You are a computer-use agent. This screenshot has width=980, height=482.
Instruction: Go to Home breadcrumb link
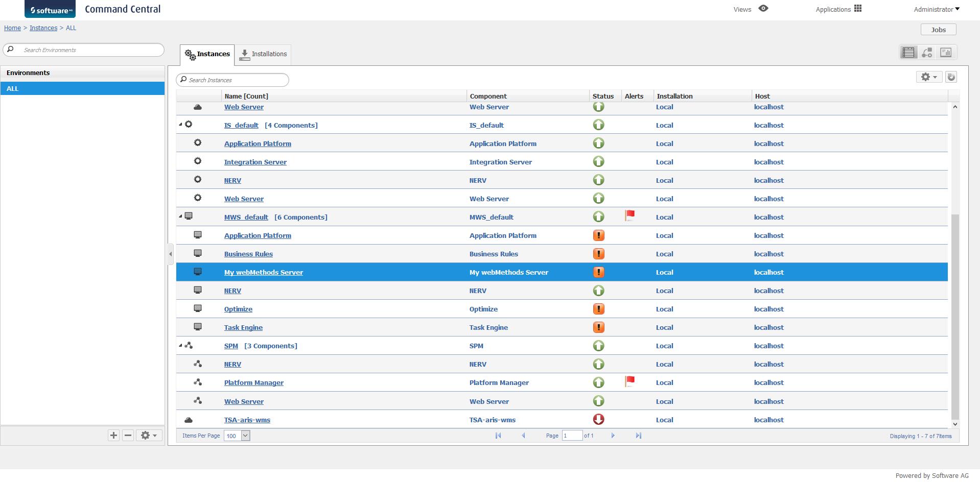pos(12,28)
